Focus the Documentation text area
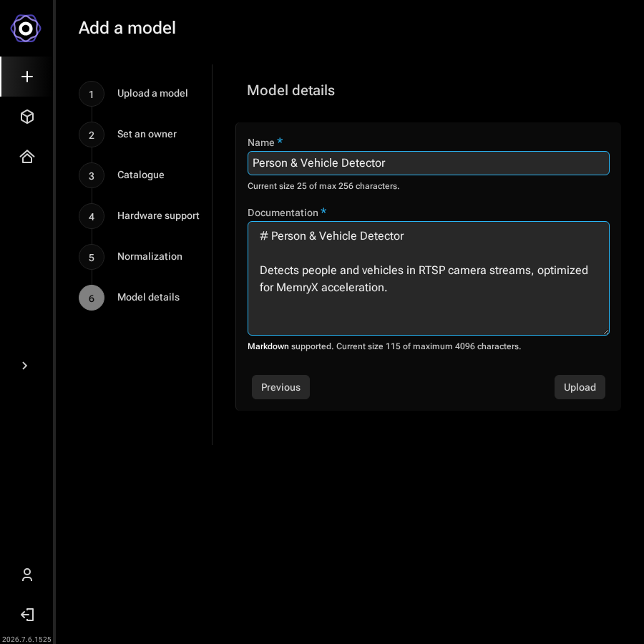 click(429, 278)
